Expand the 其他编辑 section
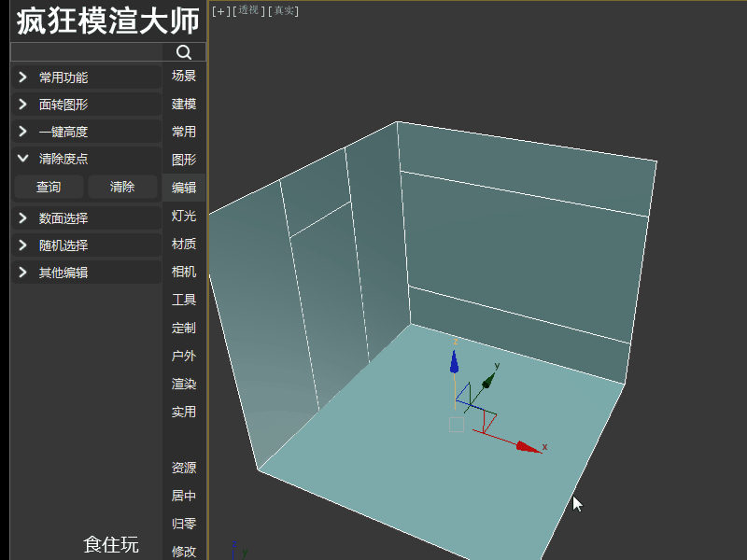This screenshot has width=747, height=560. click(86, 273)
